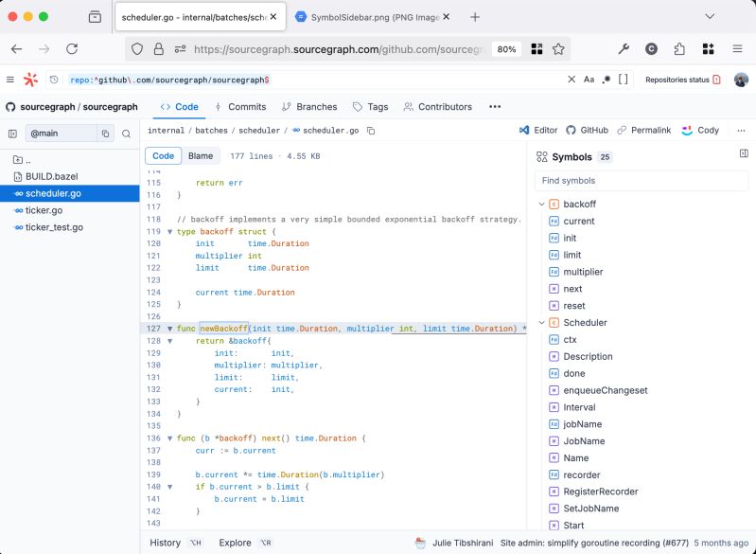Fold the next function at line 136
Screen dimensions: 756x554
coord(169,438)
